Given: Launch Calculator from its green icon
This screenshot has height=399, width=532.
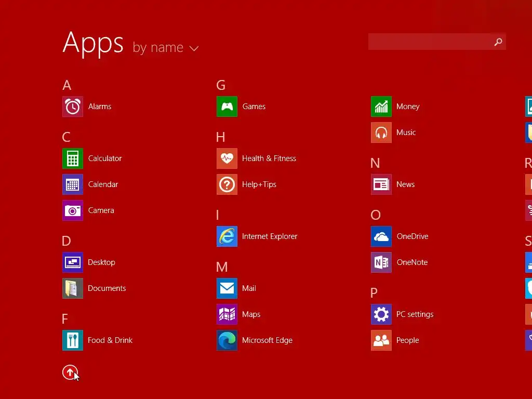Looking at the screenshot, I should point(73,158).
